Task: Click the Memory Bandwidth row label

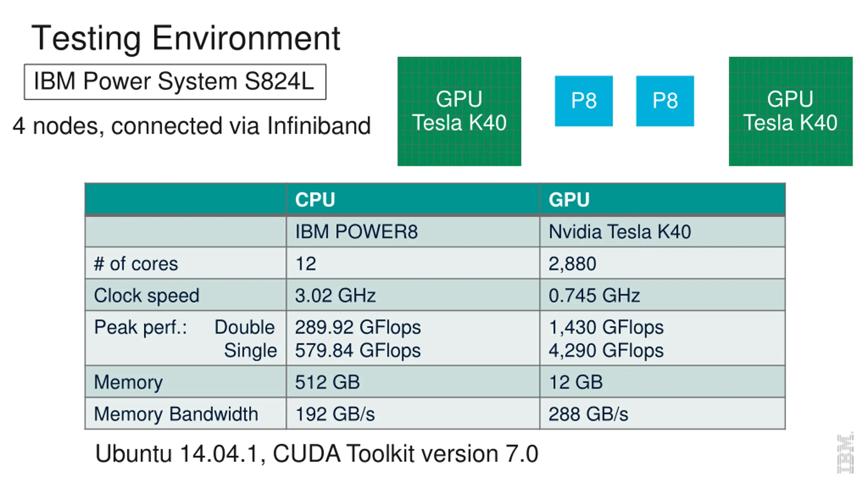Action: point(176,414)
